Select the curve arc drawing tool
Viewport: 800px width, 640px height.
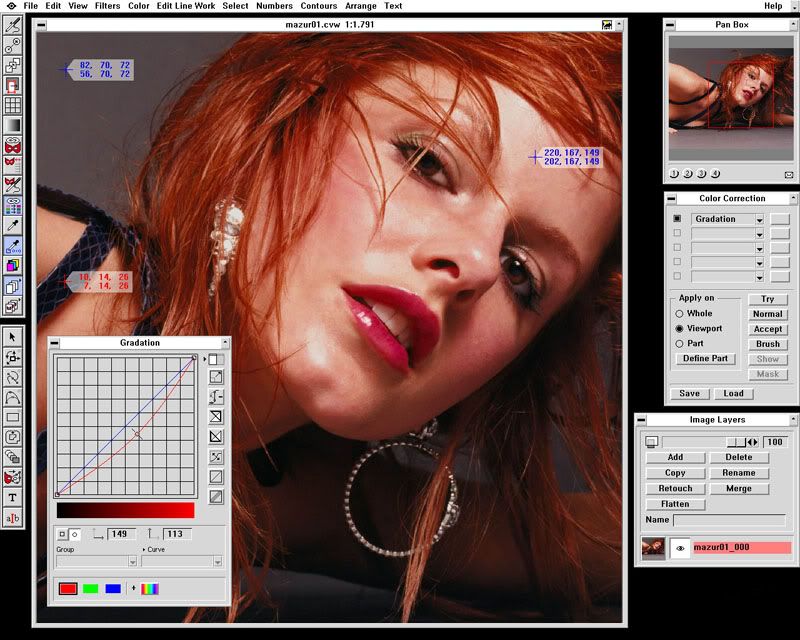pyautogui.click(x=13, y=397)
